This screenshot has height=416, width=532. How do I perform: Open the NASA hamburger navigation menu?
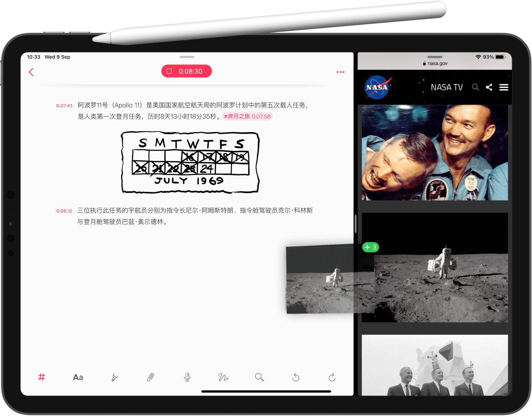click(x=504, y=87)
